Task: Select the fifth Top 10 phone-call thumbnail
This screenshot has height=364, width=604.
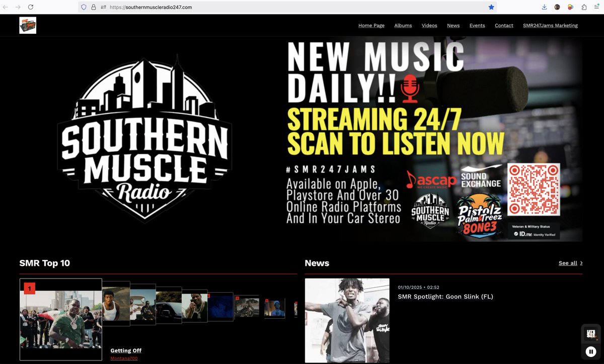Action: 194,306
